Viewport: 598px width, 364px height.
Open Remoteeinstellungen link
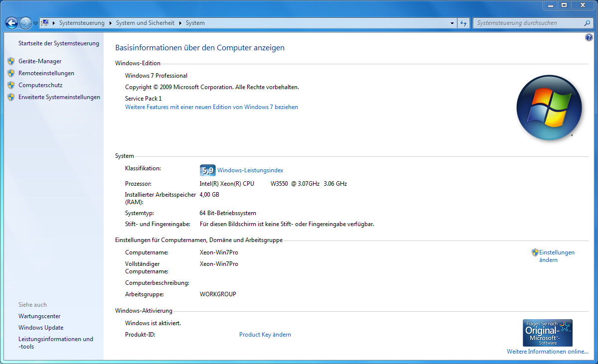[46, 73]
